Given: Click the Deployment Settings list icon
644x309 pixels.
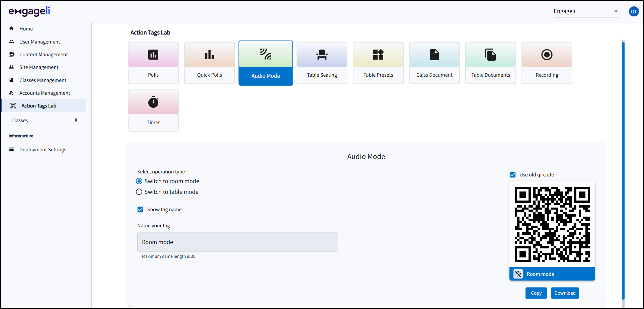Looking at the screenshot, I should pos(11,149).
